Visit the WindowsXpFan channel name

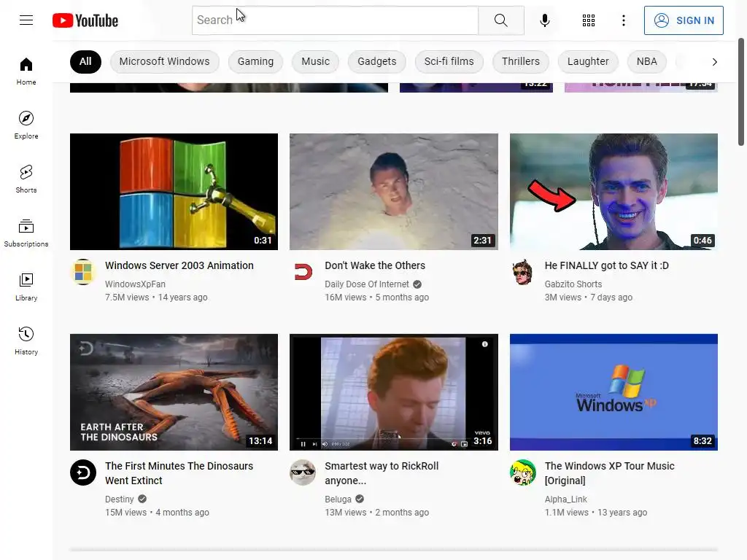135,284
